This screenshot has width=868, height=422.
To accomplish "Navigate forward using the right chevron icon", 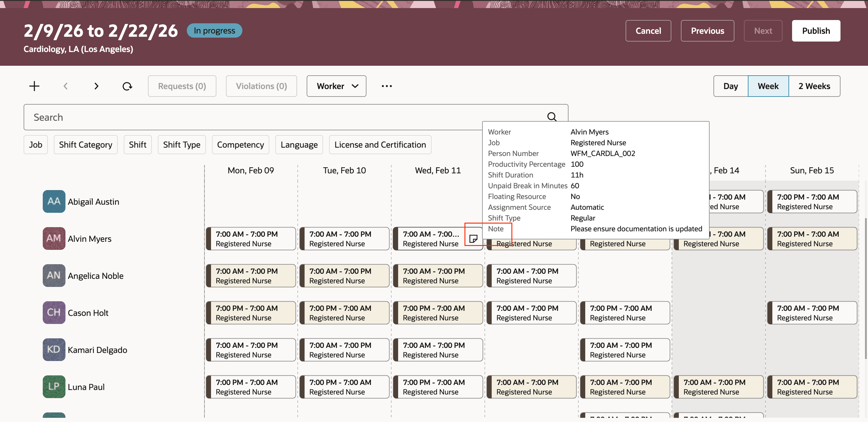I will (96, 86).
